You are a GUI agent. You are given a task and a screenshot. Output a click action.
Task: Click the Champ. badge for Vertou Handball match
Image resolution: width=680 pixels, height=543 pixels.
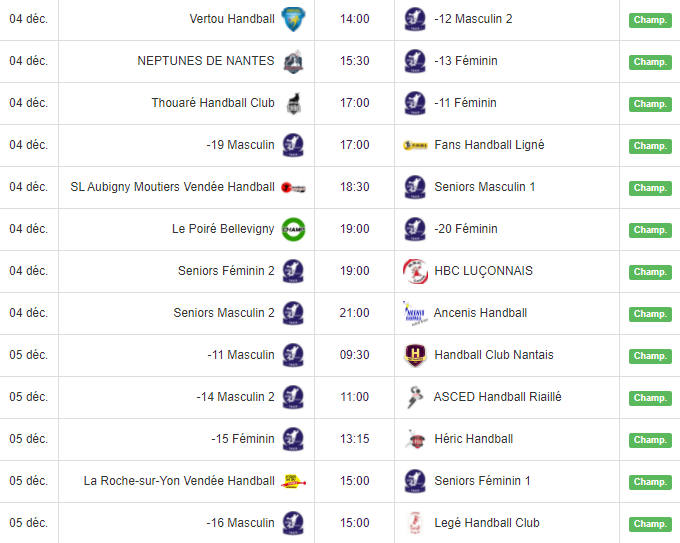click(650, 20)
